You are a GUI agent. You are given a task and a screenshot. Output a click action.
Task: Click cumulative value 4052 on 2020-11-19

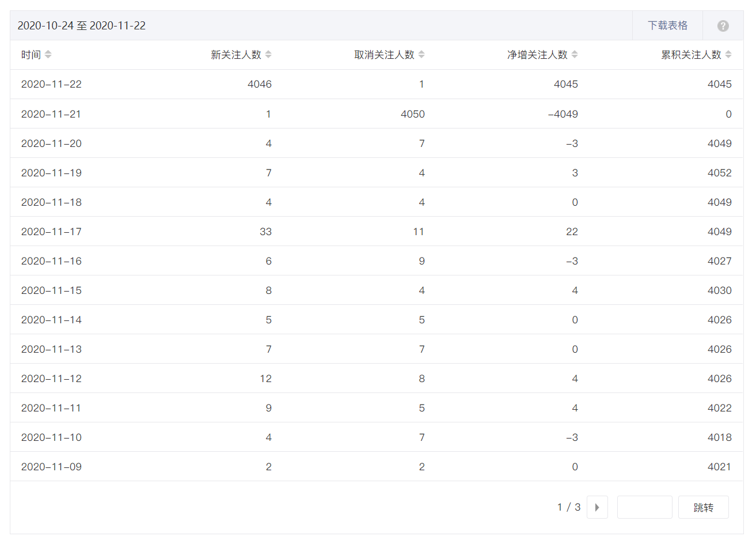pyautogui.click(x=720, y=173)
